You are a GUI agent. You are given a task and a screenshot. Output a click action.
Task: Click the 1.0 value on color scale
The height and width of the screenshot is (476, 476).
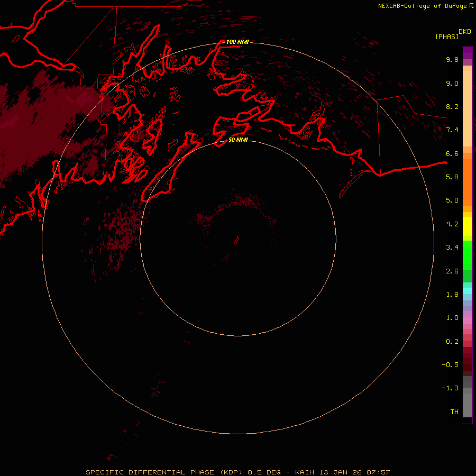(452, 318)
